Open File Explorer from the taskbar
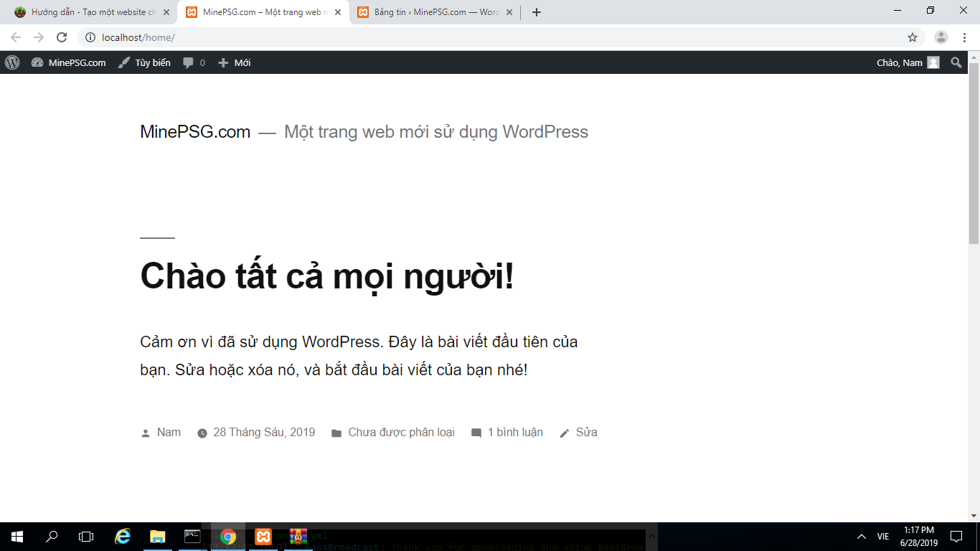Image resolution: width=980 pixels, height=551 pixels. 157,536
